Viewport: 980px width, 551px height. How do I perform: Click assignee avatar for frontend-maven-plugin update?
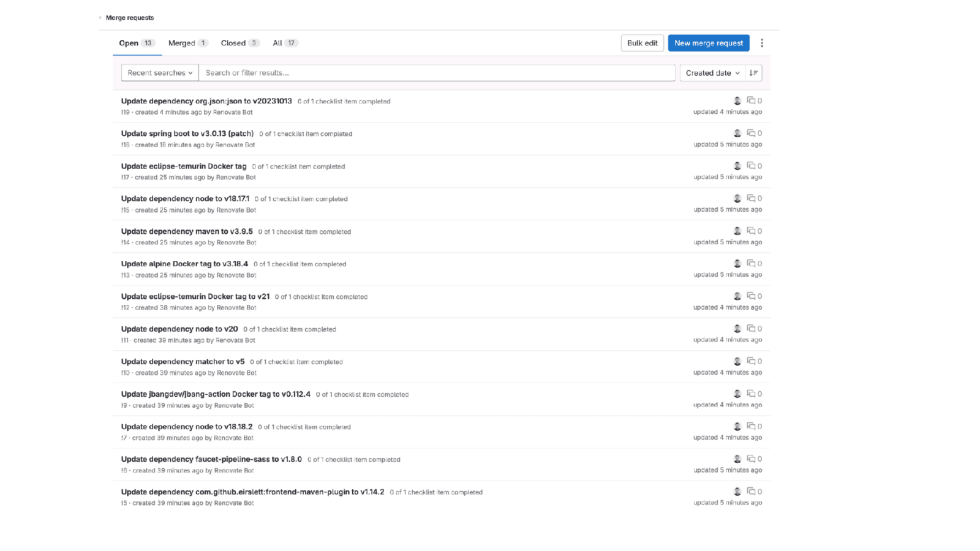click(x=737, y=492)
